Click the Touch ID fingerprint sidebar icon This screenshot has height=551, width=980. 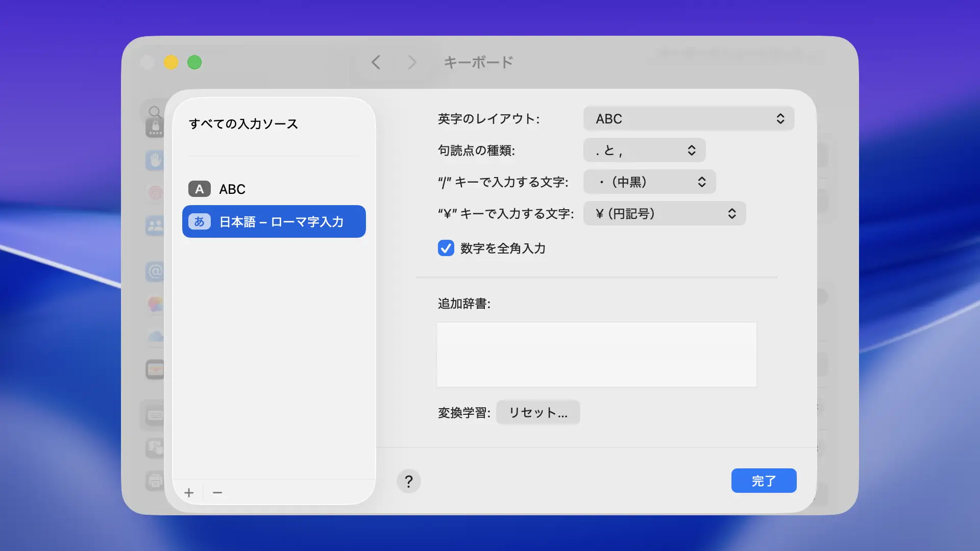point(155,193)
